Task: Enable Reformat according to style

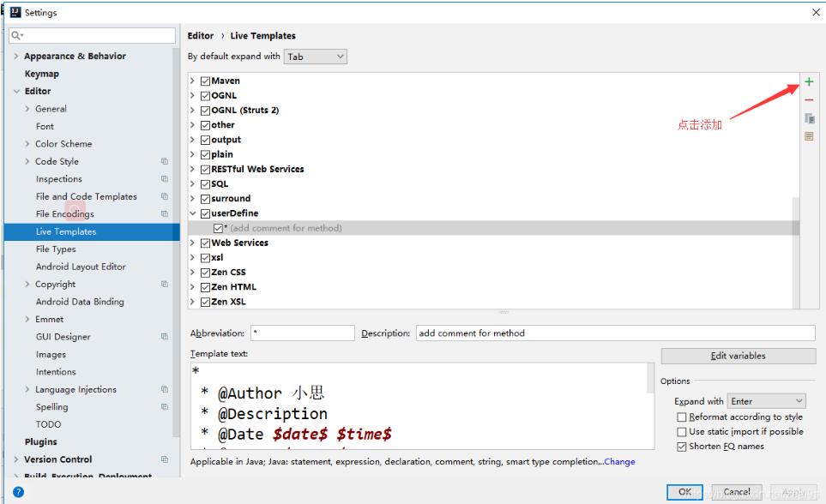Action: (683, 417)
